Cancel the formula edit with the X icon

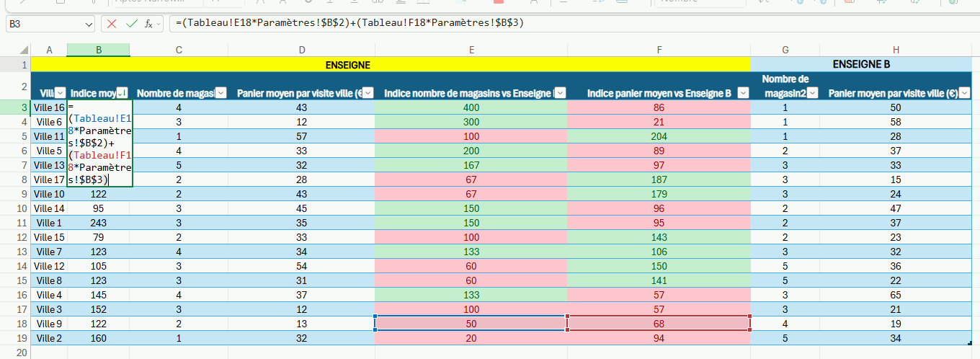click(x=112, y=24)
